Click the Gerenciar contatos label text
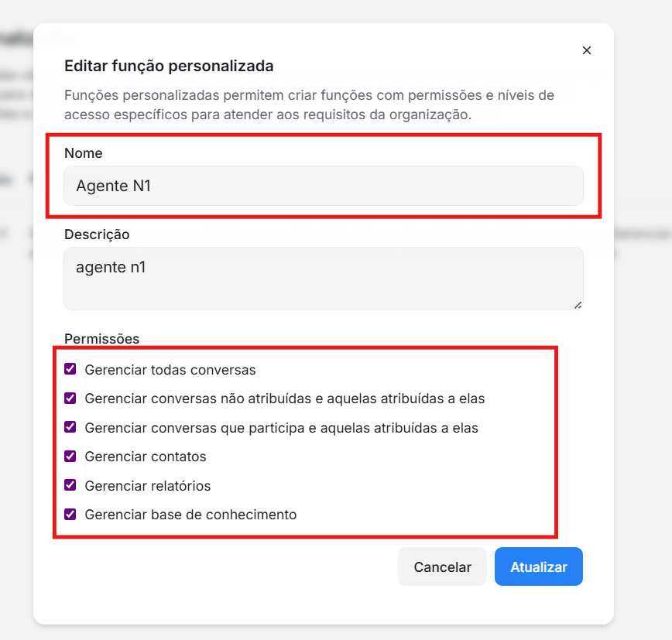The width and height of the screenshot is (672, 640). pos(146,457)
